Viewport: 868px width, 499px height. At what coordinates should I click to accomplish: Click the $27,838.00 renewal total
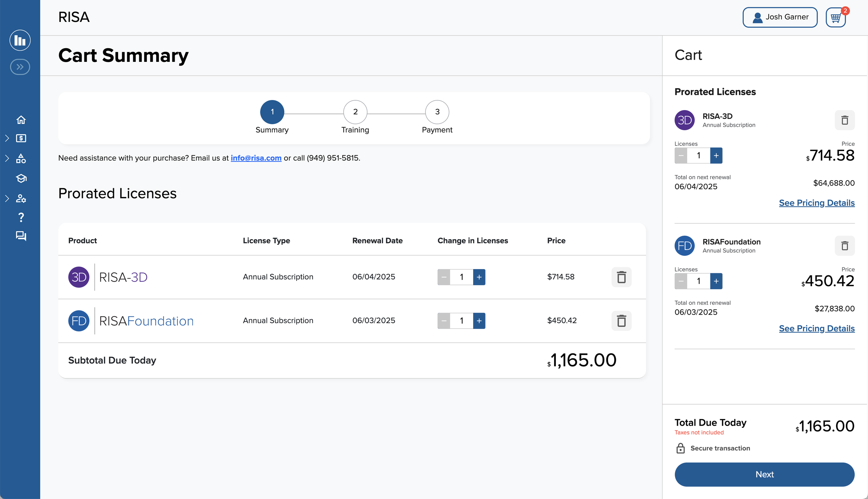835,309
